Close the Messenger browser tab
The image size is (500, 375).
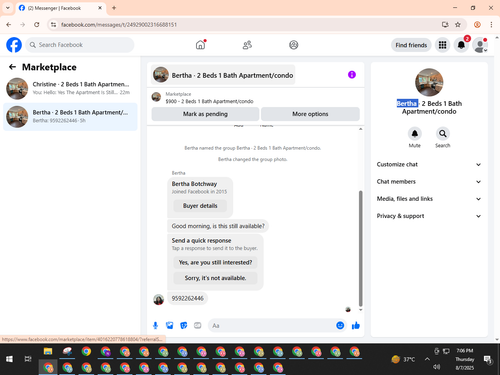[100, 8]
